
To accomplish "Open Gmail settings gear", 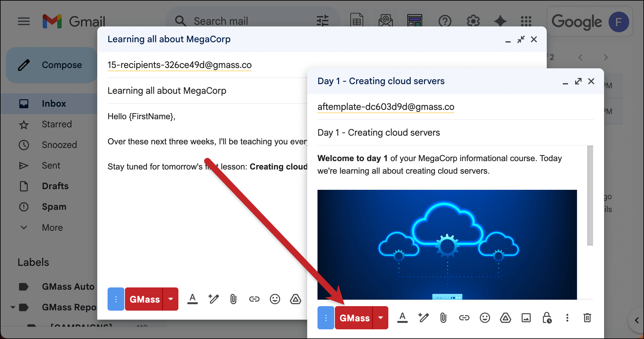I will (x=473, y=21).
